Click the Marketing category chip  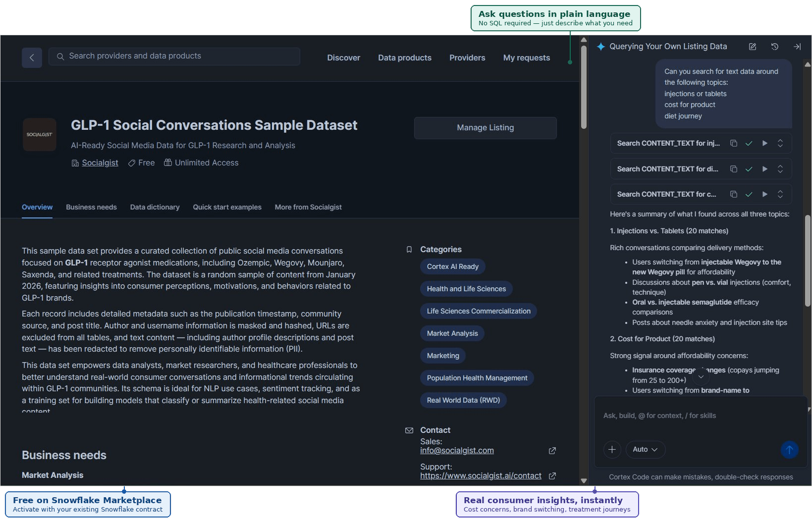click(x=443, y=356)
